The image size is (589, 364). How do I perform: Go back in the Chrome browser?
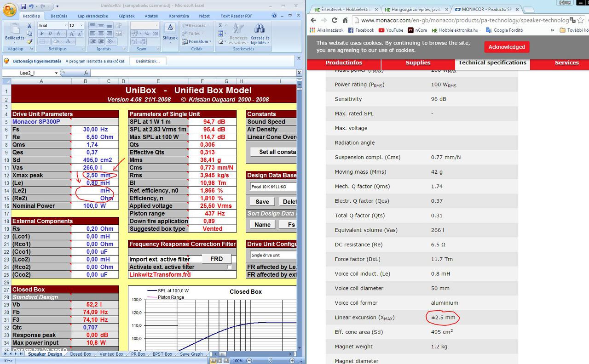(313, 20)
